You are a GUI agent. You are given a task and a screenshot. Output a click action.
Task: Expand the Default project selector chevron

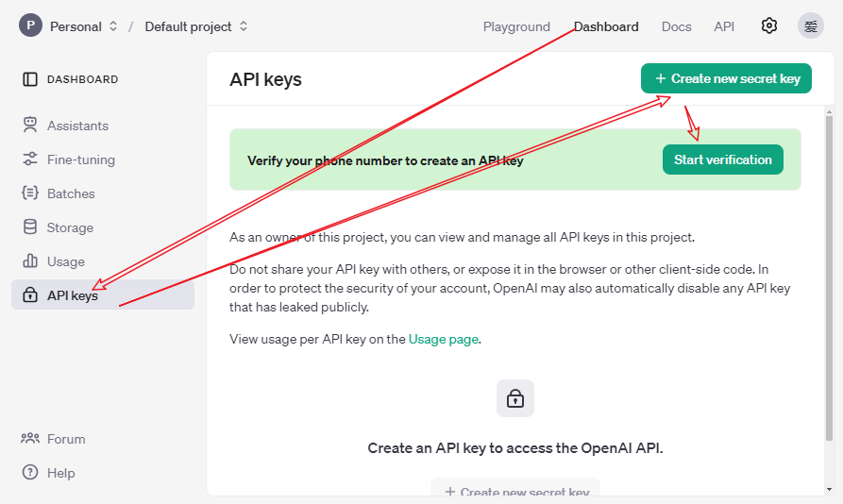[244, 25]
